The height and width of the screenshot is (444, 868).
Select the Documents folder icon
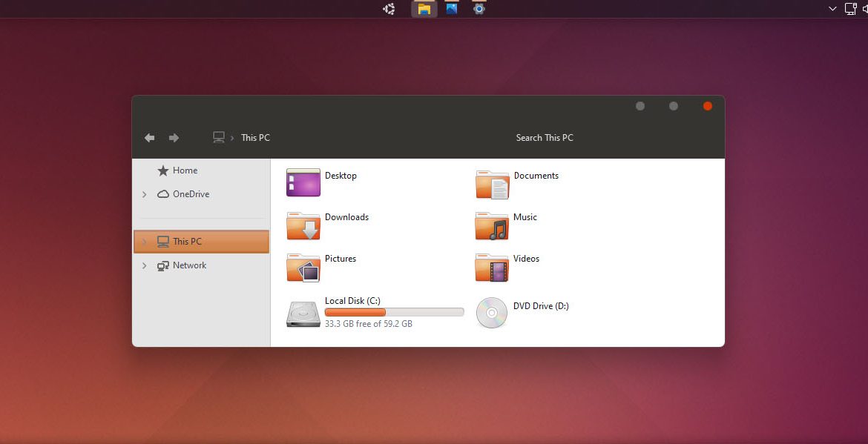click(x=492, y=185)
